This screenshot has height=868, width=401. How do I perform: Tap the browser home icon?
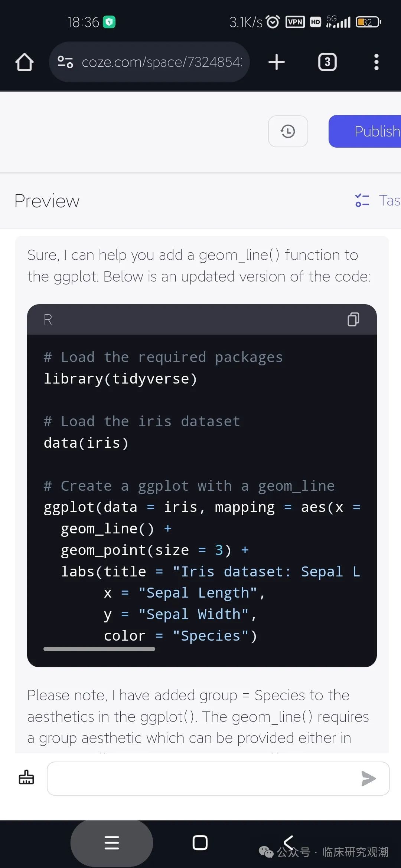(25, 62)
